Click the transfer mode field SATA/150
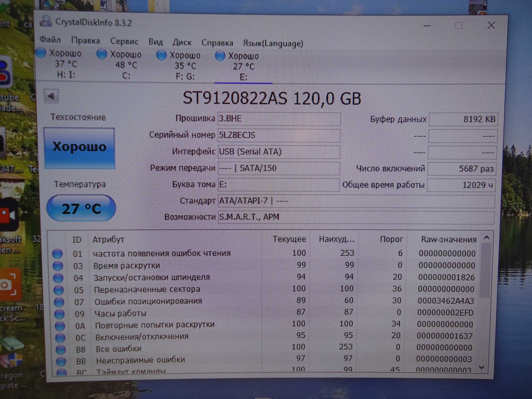 click(279, 168)
